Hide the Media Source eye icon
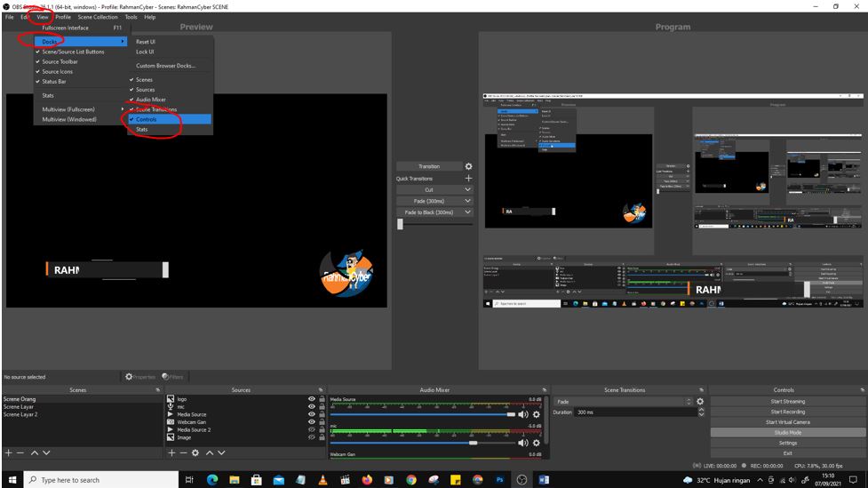The height and width of the screenshot is (488, 868). click(312, 414)
